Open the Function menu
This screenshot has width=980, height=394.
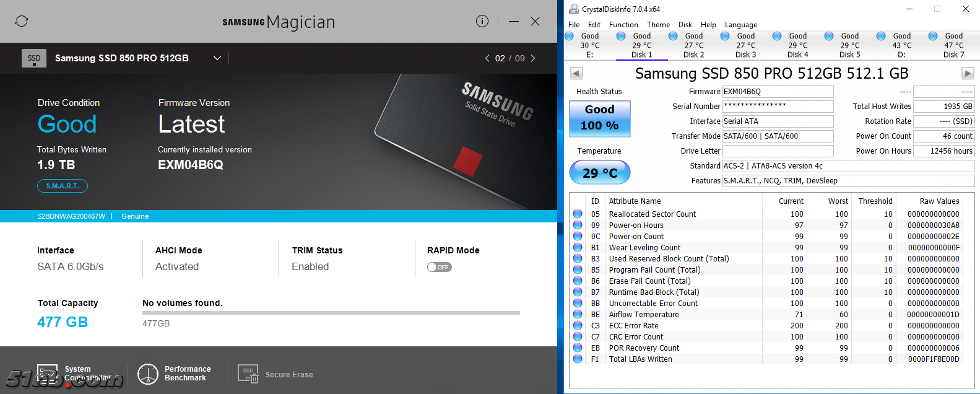click(x=623, y=25)
